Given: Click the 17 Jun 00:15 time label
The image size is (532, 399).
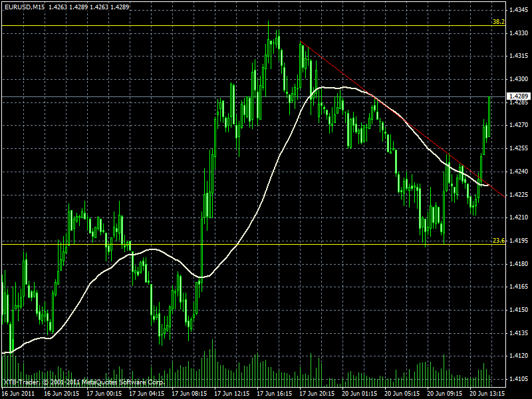Looking at the screenshot, I should tap(104, 394).
